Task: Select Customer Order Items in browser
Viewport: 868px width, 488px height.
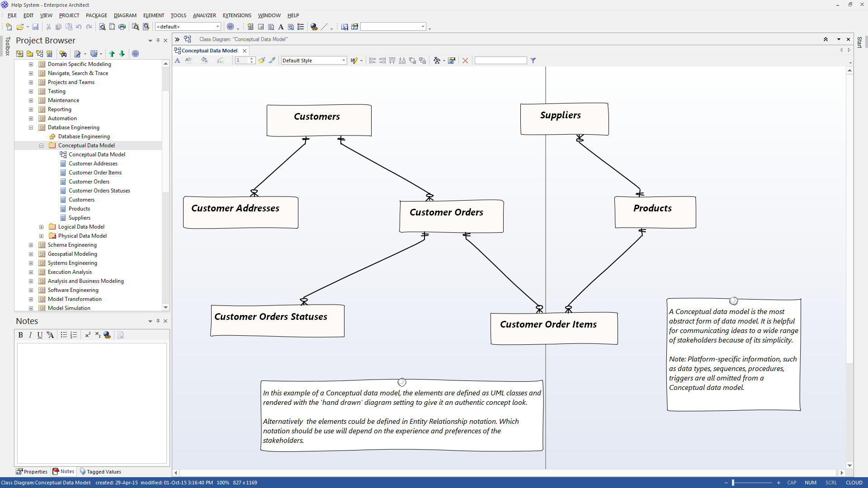Action: click(95, 173)
